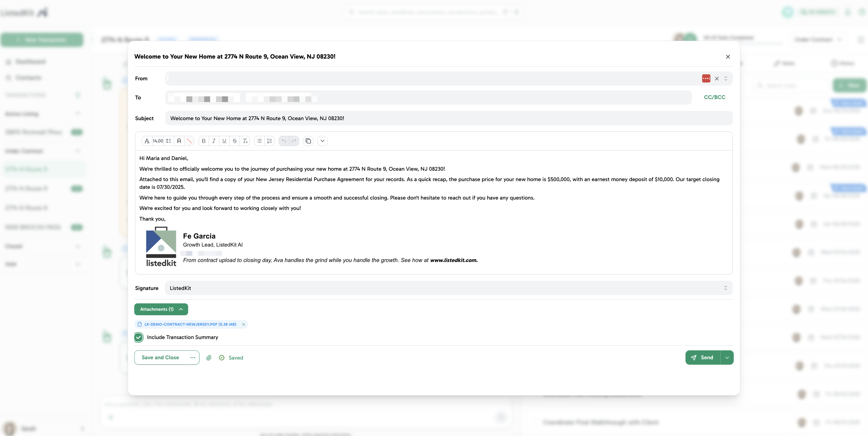Uncheck Include Transaction Summary
The height and width of the screenshot is (436, 868).
[x=138, y=337]
